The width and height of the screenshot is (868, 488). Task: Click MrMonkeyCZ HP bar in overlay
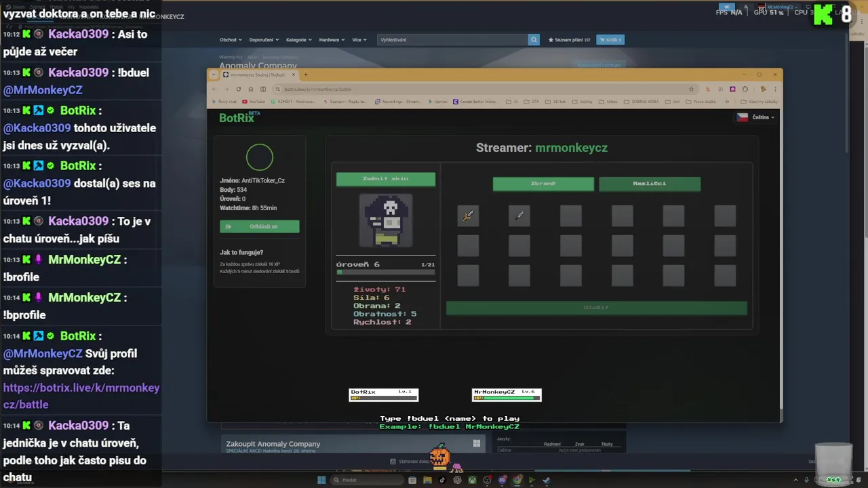pos(507,398)
